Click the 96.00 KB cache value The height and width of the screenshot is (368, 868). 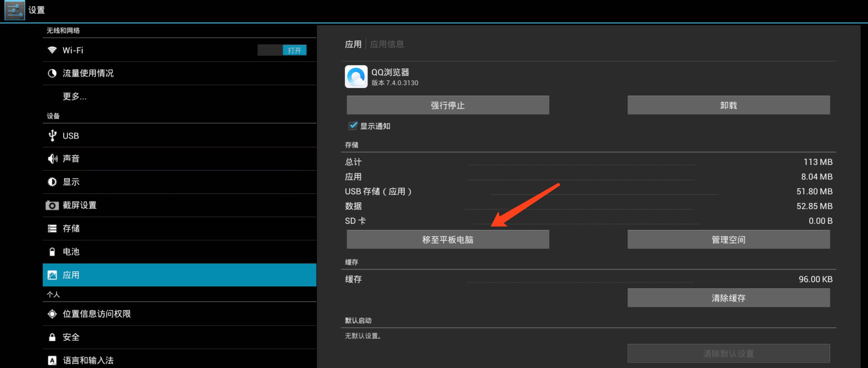point(815,279)
